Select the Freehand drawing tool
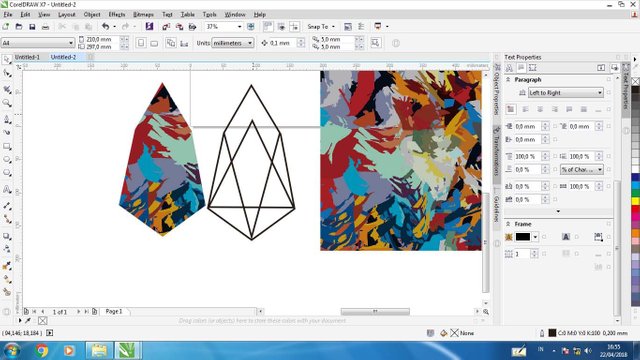Screen dimensions: 640x360 click(x=7, y=119)
